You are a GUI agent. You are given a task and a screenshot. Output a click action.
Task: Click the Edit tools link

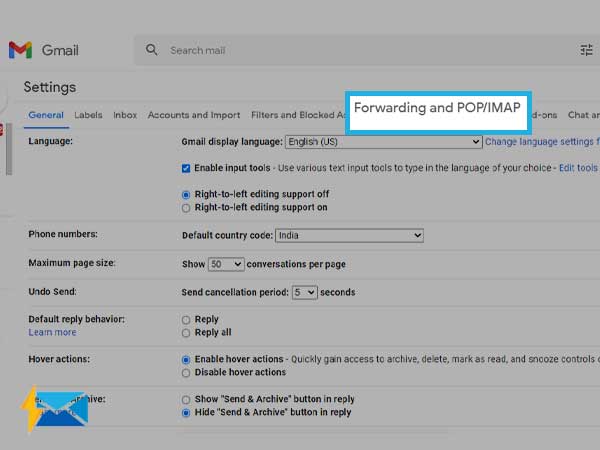(x=578, y=168)
